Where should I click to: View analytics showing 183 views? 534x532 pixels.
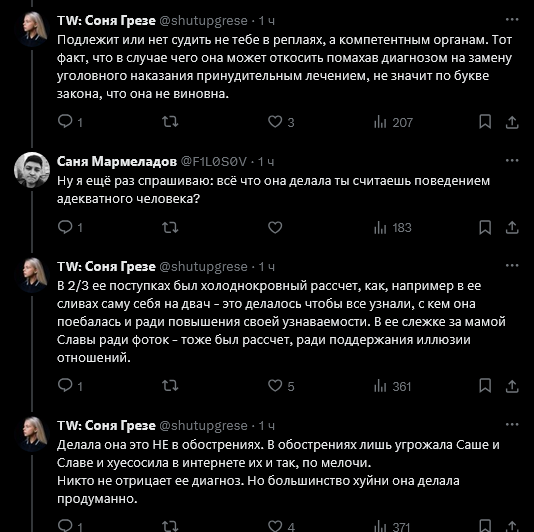[x=393, y=228]
